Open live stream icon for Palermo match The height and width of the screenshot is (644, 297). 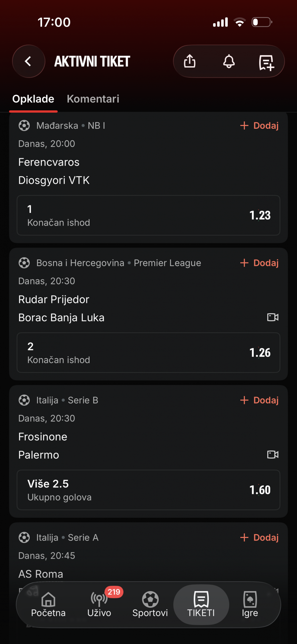click(273, 455)
